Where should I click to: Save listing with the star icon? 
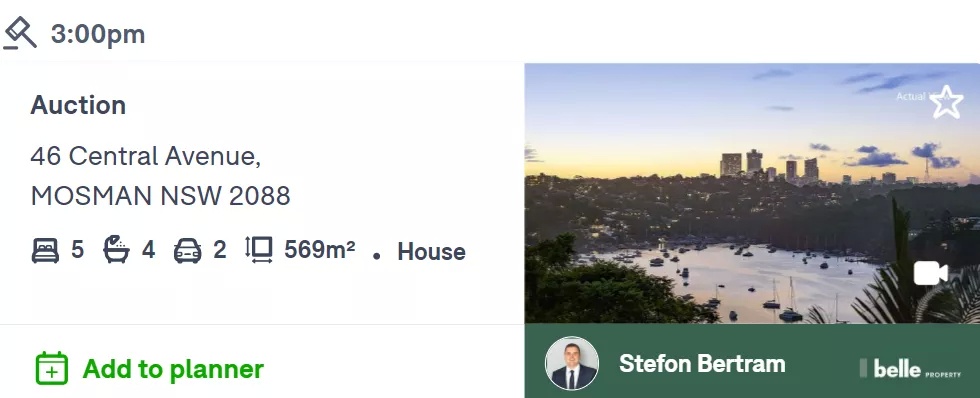pos(946,102)
